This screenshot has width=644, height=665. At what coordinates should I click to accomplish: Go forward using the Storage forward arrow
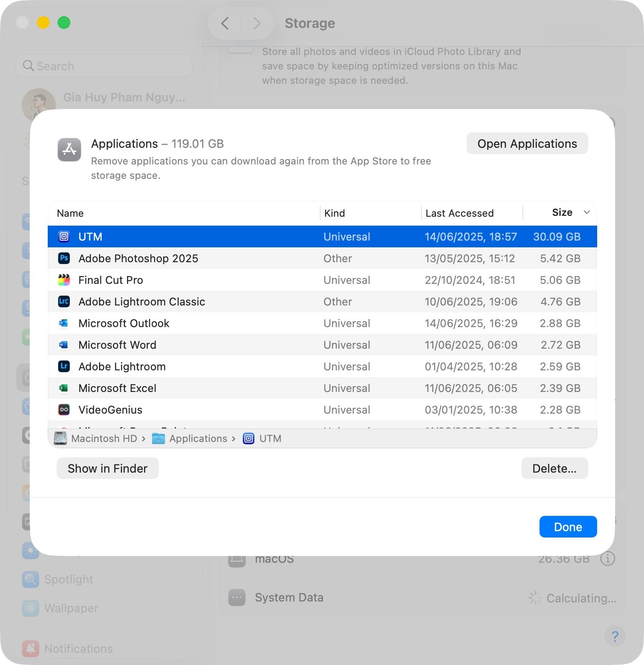257,23
